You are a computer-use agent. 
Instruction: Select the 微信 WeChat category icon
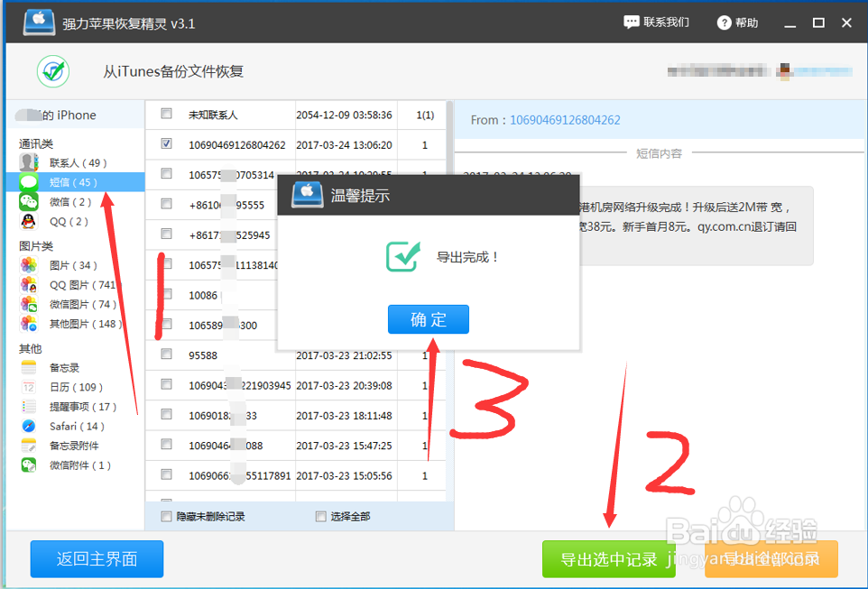[x=27, y=201]
